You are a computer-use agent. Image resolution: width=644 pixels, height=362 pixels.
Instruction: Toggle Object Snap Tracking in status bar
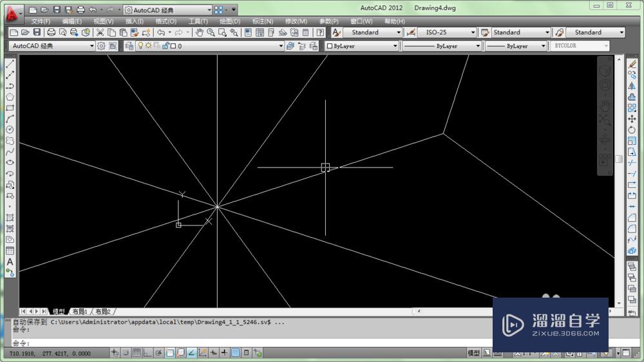192,352
